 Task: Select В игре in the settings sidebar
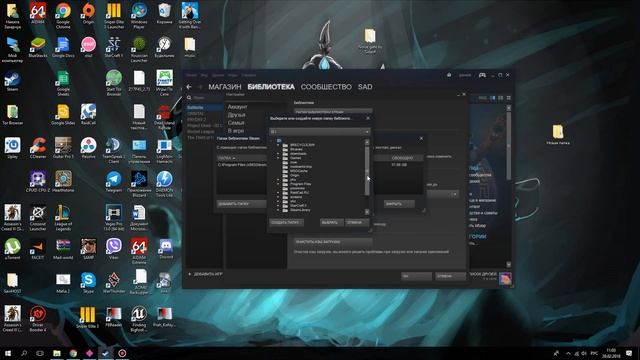[236, 131]
